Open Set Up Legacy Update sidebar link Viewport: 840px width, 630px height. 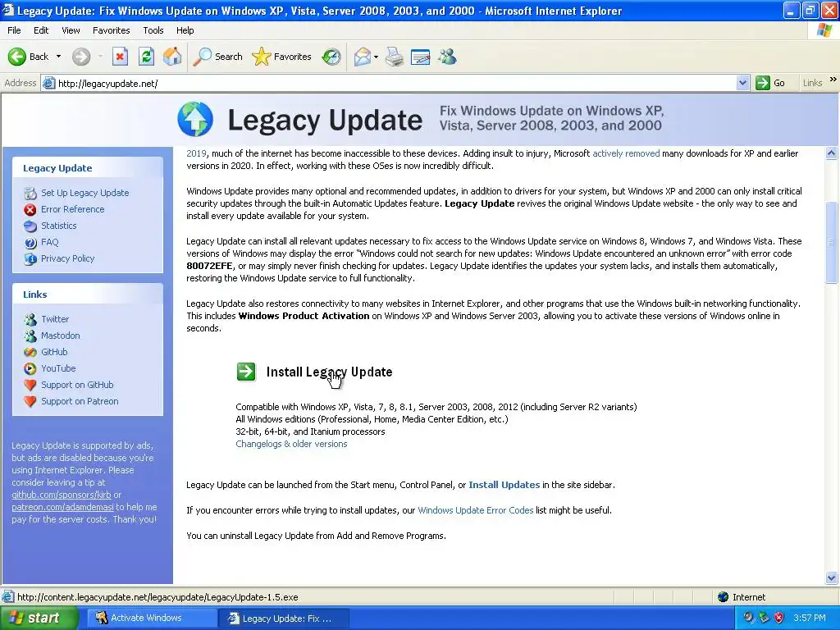[84, 193]
